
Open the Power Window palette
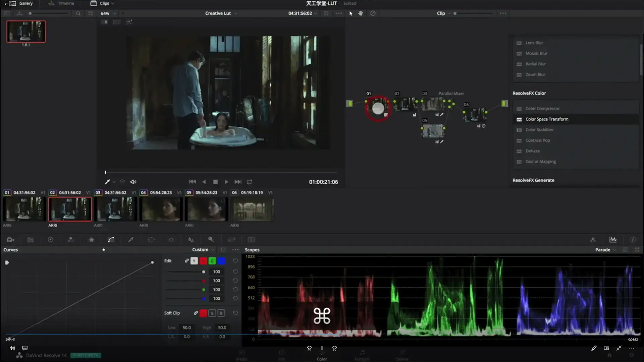pyautogui.click(x=151, y=240)
